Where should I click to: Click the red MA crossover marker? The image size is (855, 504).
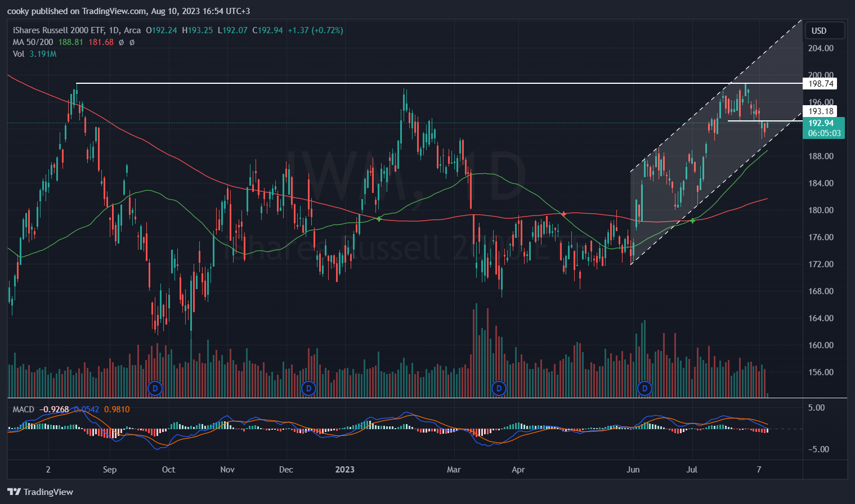point(564,214)
